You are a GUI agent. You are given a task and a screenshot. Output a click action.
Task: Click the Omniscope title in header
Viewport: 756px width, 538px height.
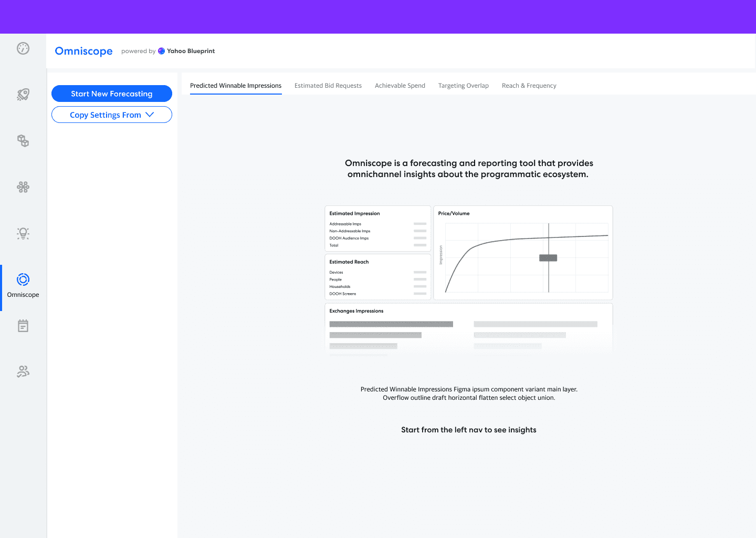point(83,51)
